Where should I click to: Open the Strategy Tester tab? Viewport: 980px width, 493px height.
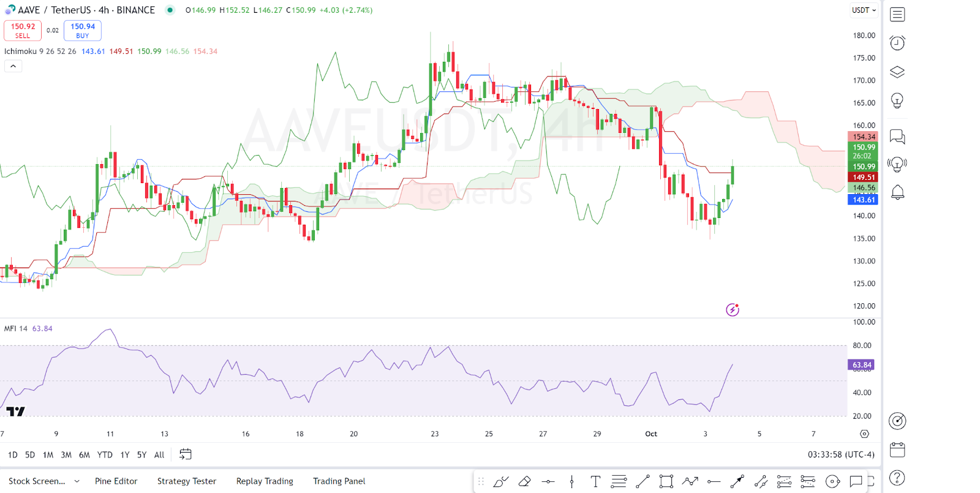point(187,481)
